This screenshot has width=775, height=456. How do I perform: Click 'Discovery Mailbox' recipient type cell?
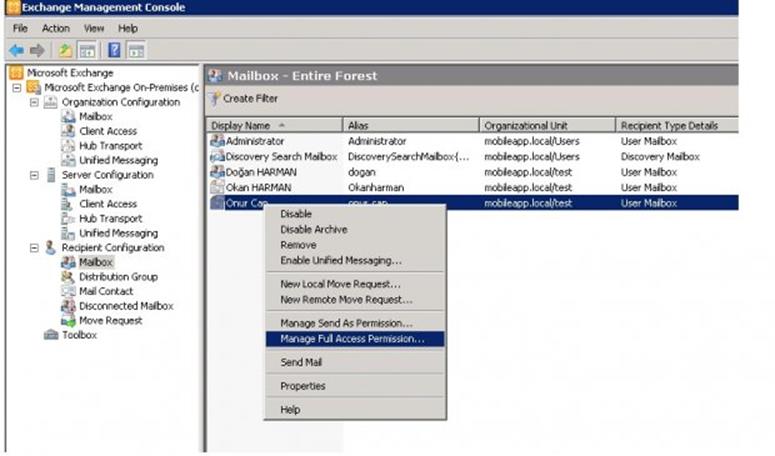coord(660,157)
